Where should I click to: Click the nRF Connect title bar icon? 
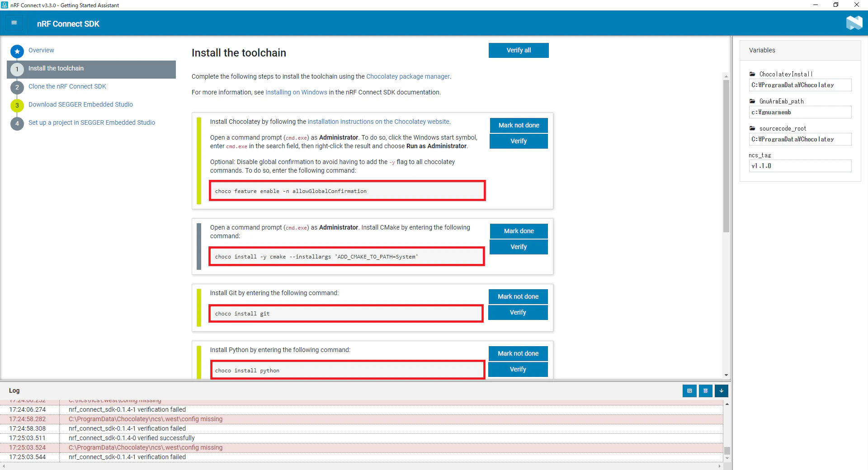(5, 5)
